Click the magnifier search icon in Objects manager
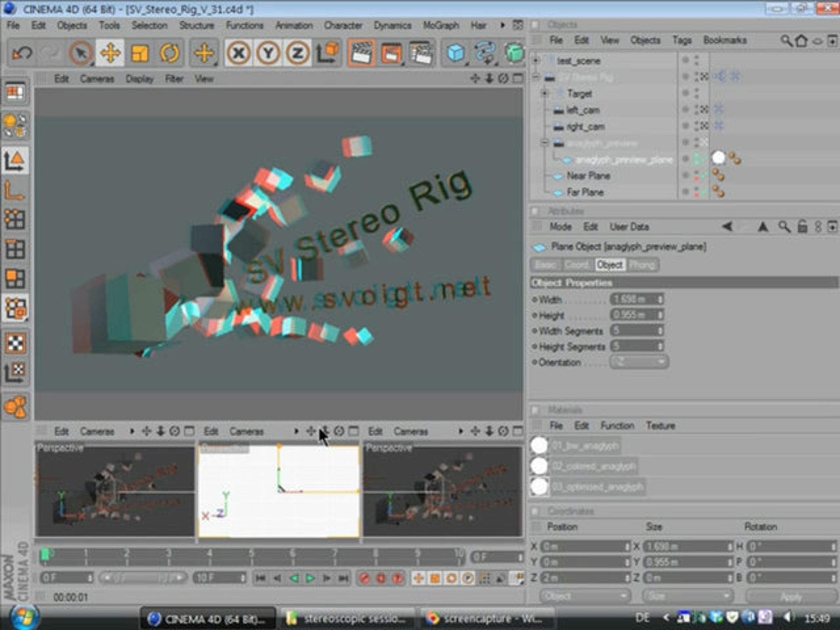The height and width of the screenshot is (630, 840). coord(786,41)
